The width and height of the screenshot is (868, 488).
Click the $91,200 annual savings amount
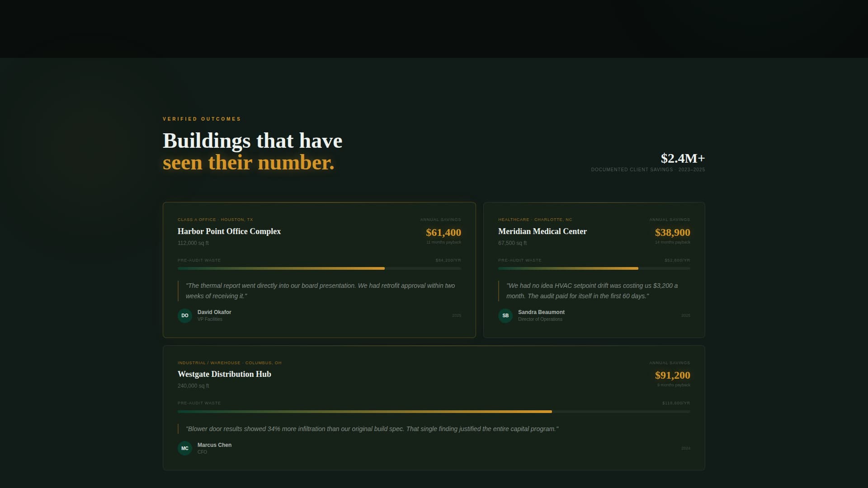coord(672,375)
